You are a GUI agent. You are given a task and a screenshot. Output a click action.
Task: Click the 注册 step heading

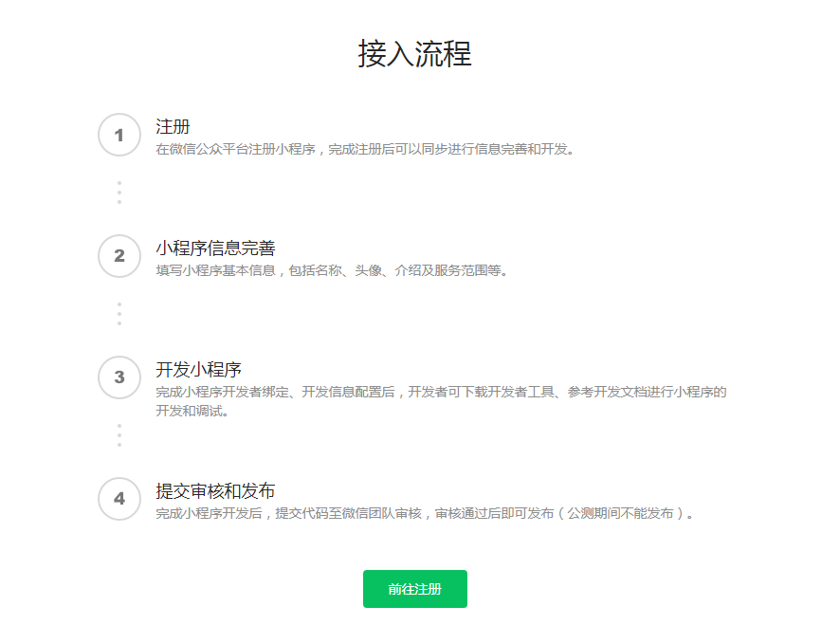(173, 126)
